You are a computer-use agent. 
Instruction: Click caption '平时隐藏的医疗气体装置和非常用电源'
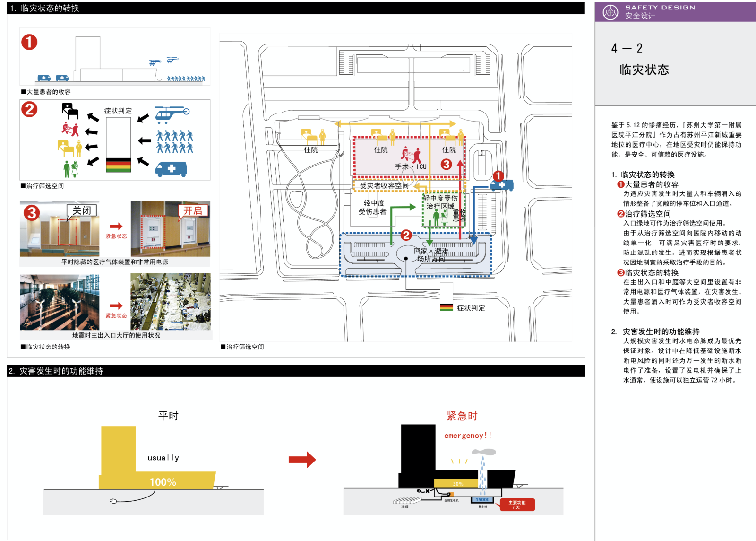115,262
